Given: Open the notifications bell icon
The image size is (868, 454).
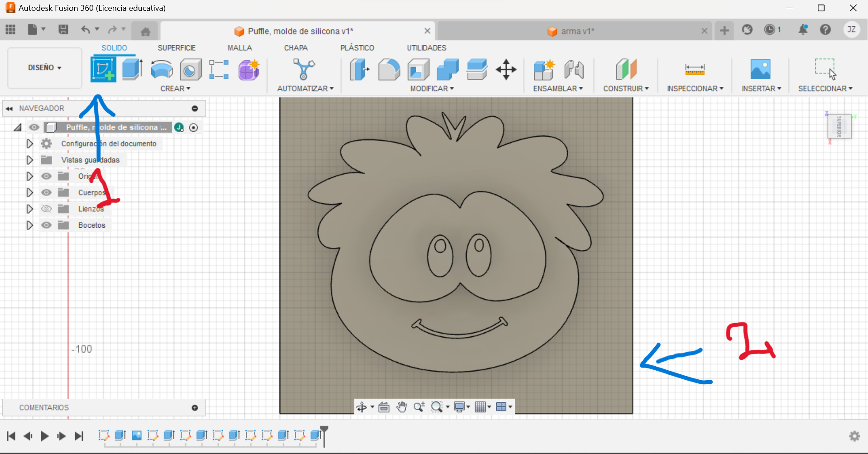Looking at the screenshot, I should click(803, 30).
